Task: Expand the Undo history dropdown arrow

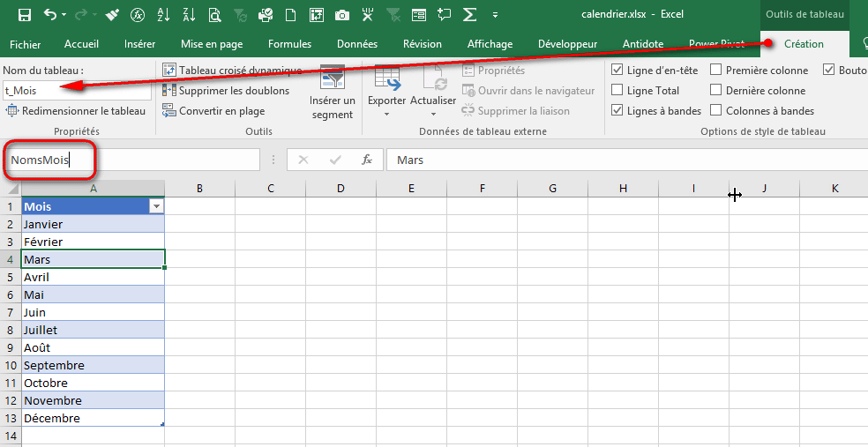Action: point(64,15)
